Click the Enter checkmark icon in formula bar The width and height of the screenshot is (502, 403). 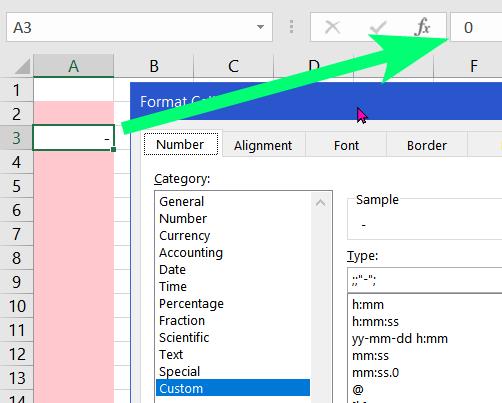click(378, 27)
